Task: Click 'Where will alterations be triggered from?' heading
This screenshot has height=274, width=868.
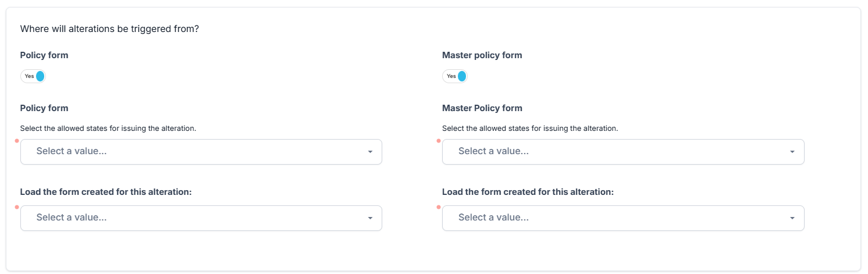Action: (x=109, y=29)
